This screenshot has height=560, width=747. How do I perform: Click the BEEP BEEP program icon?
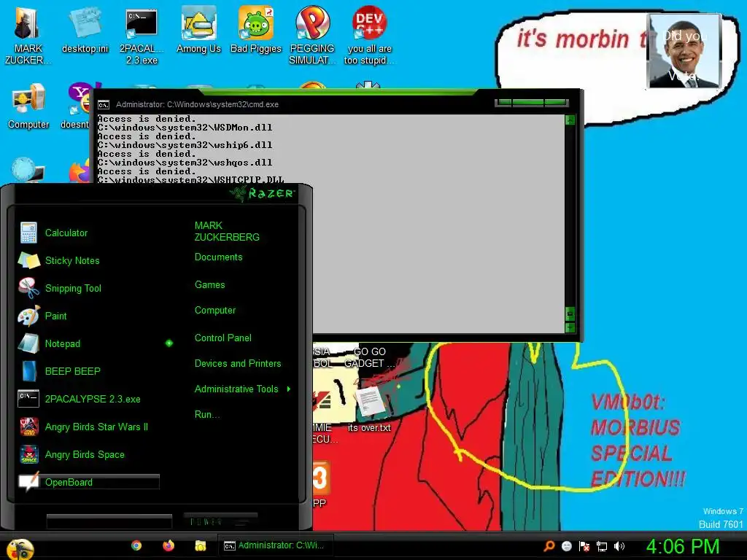click(28, 371)
